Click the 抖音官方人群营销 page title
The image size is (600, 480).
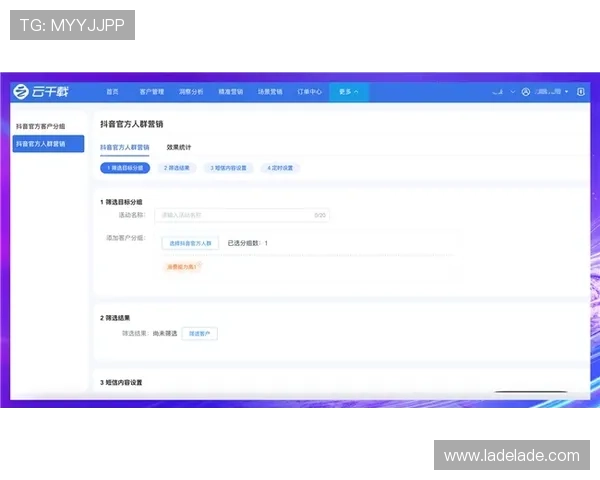click(132, 124)
